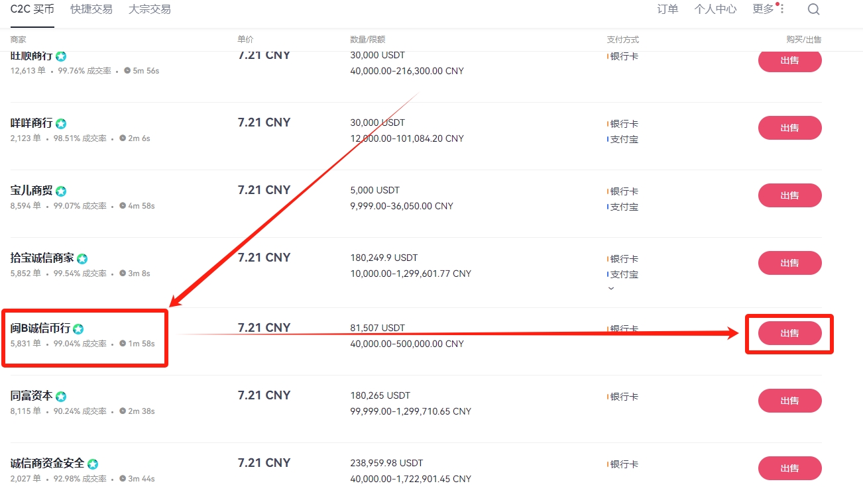
Task: Click 出售 button for 诚信商资金安全
Action: pos(789,468)
